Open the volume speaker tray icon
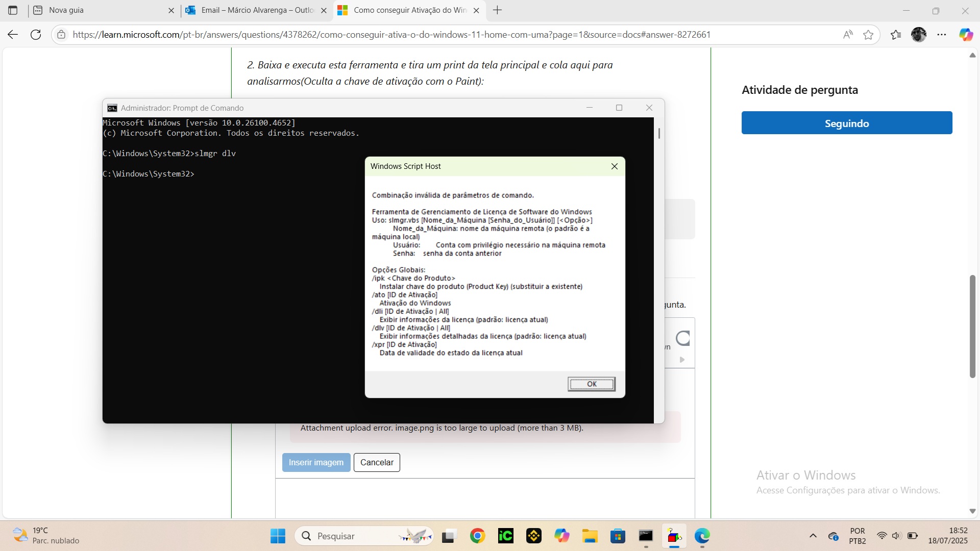 pyautogui.click(x=896, y=536)
